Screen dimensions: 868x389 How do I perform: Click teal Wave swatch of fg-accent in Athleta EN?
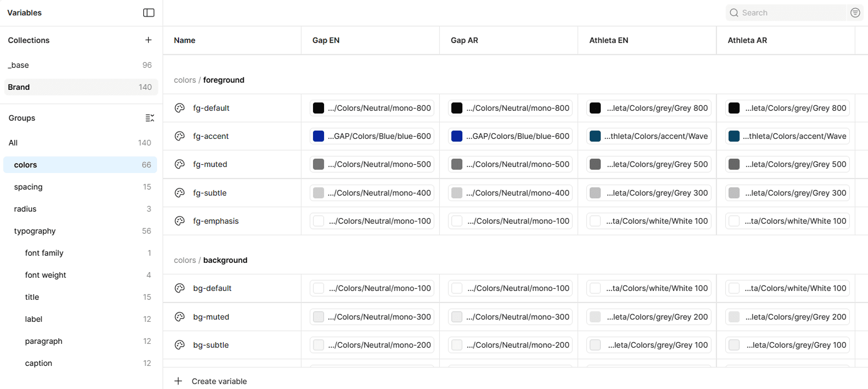tap(595, 136)
